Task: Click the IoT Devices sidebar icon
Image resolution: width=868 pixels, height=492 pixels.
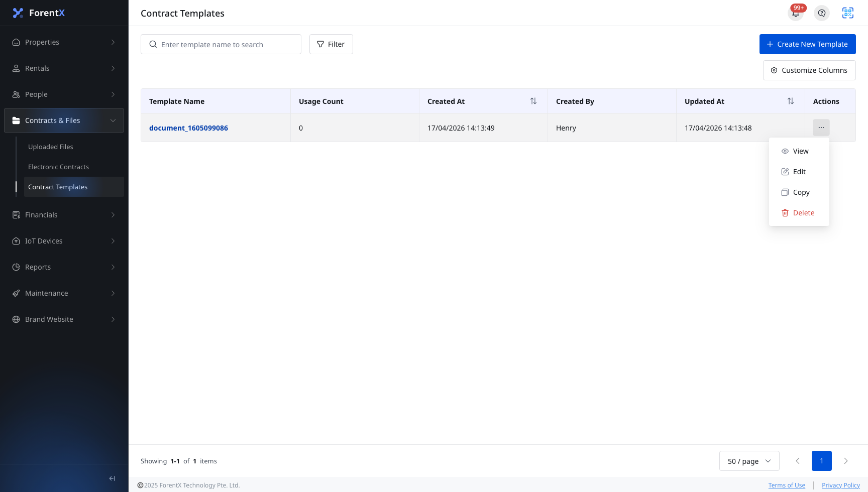Action: click(x=16, y=241)
